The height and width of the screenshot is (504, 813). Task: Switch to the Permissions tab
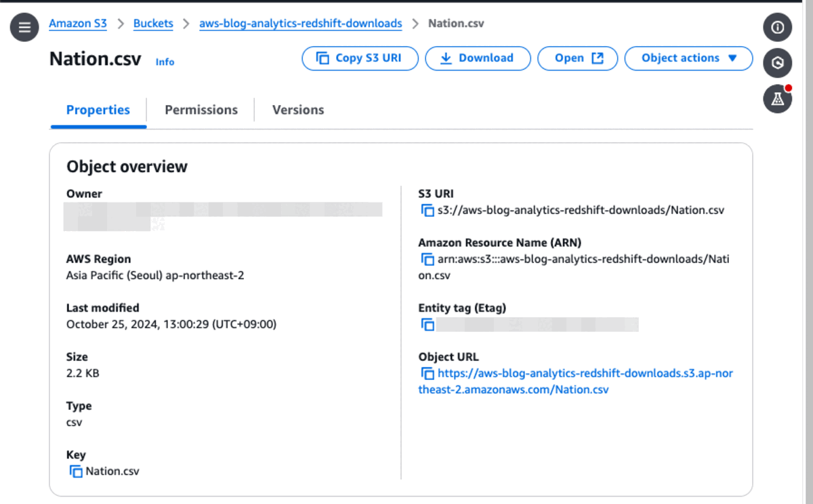(201, 110)
